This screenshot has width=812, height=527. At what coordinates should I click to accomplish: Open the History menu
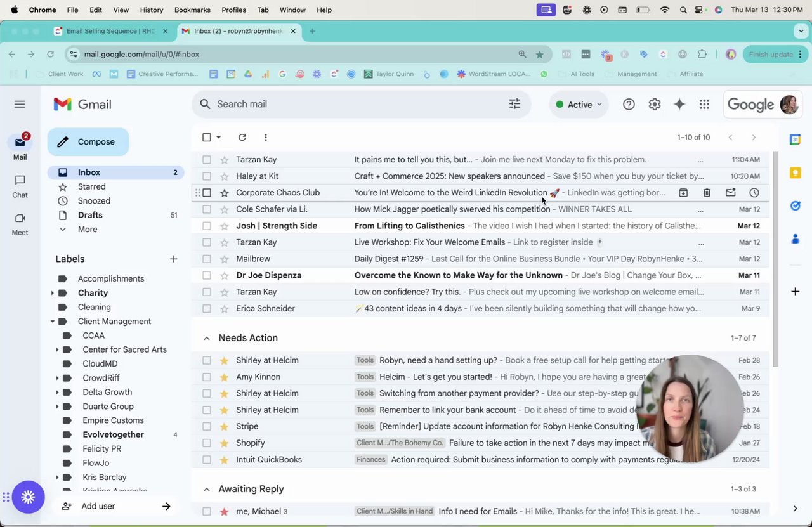[x=151, y=10]
